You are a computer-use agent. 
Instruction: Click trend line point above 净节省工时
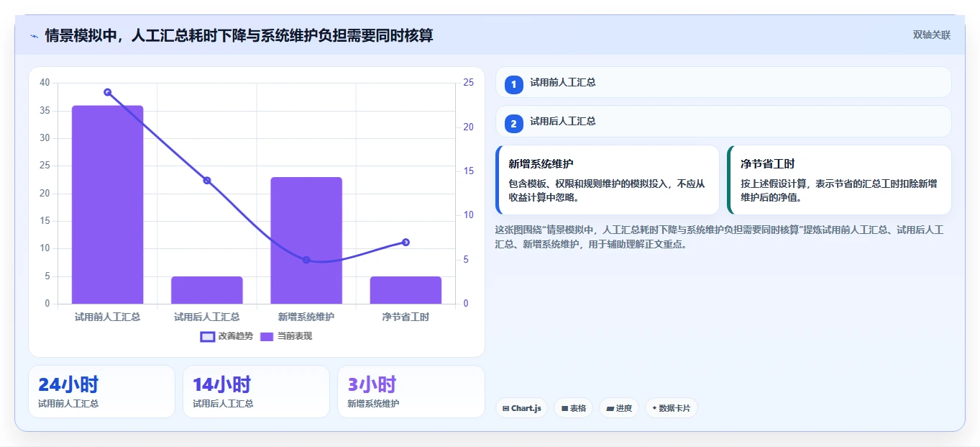pos(406,243)
